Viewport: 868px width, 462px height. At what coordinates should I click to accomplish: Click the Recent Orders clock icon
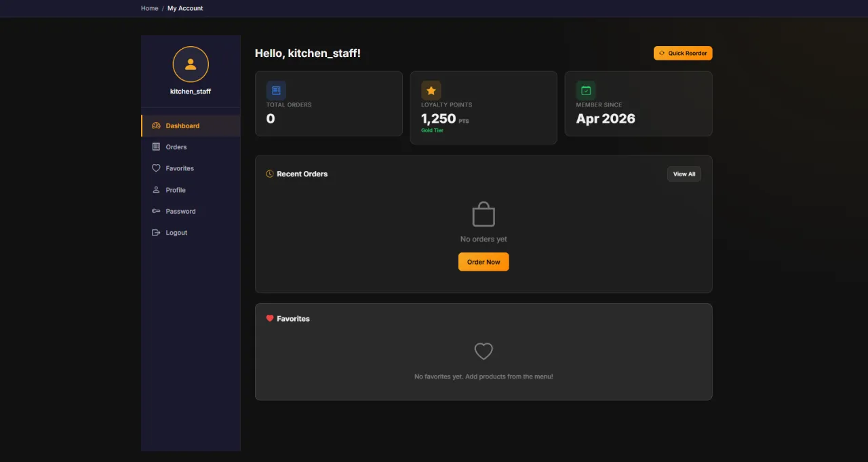coord(270,174)
